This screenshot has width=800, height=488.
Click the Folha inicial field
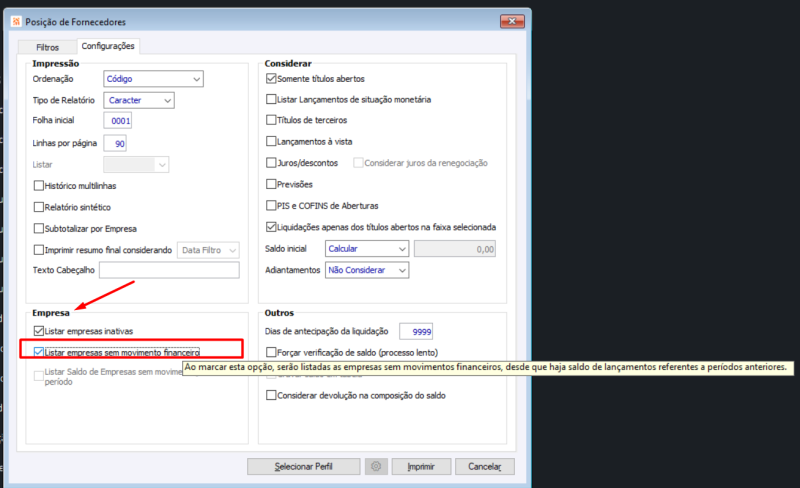point(118,121)
